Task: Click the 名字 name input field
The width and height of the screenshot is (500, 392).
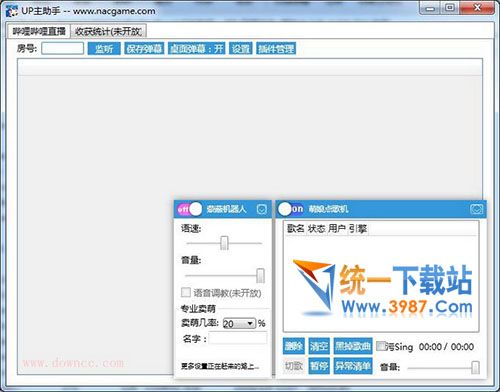Action: tap(238, 338)
